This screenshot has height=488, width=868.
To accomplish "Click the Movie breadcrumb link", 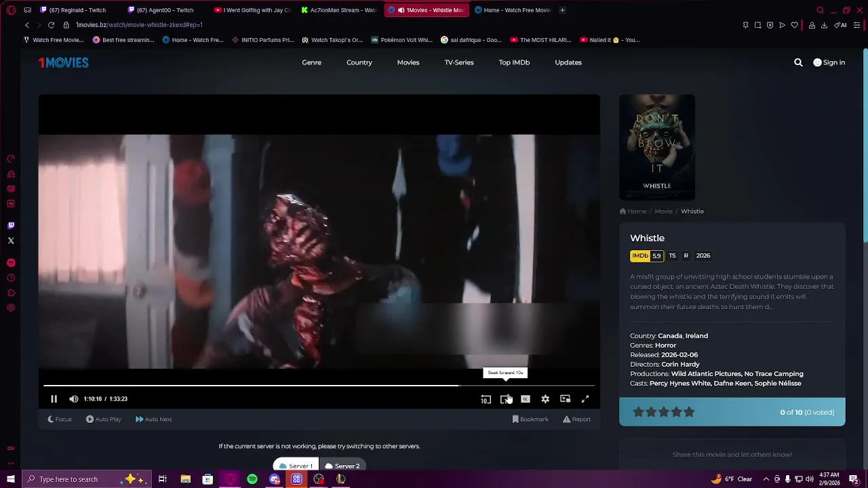I will point(663,211).
